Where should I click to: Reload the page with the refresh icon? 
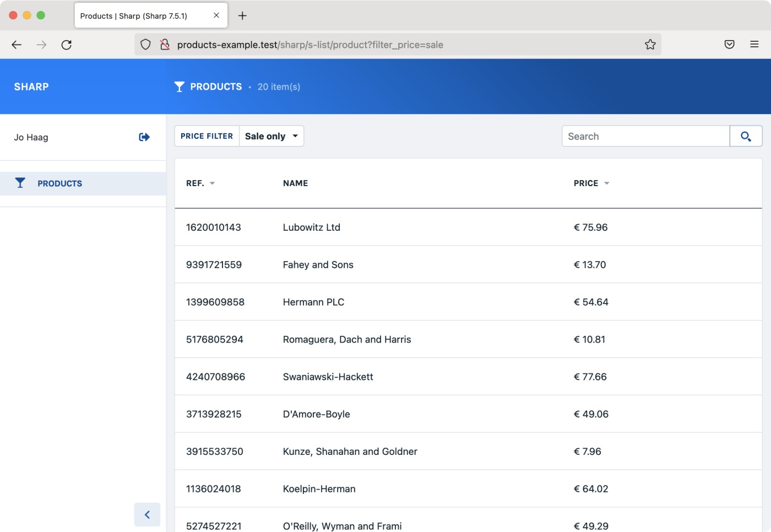(x=67, y=45)
